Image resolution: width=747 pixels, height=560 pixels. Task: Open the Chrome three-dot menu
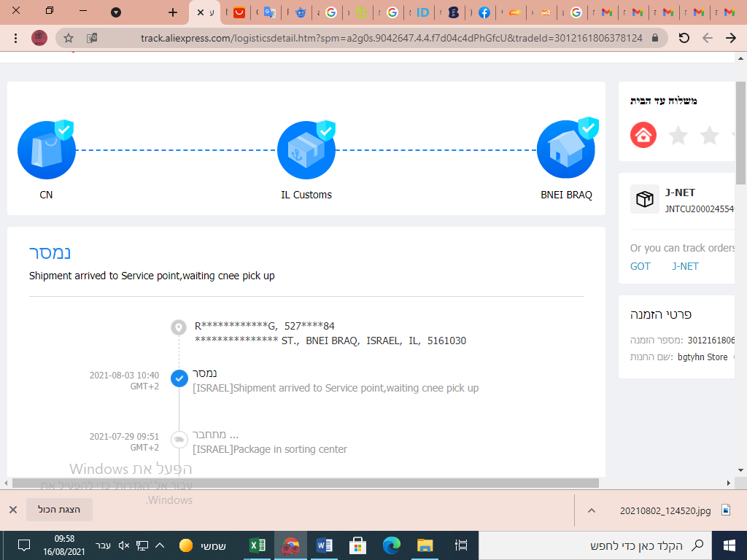coord(16,38)
